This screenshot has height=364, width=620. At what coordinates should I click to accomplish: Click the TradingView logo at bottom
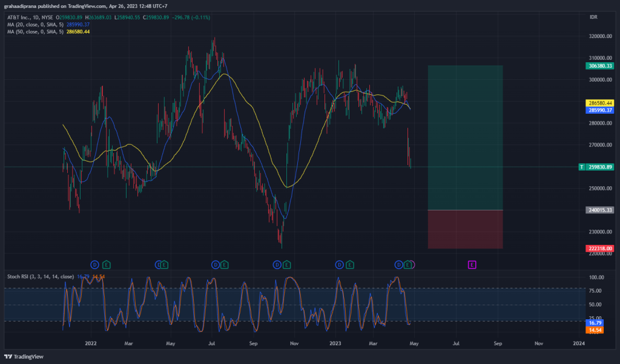(24, 357)
